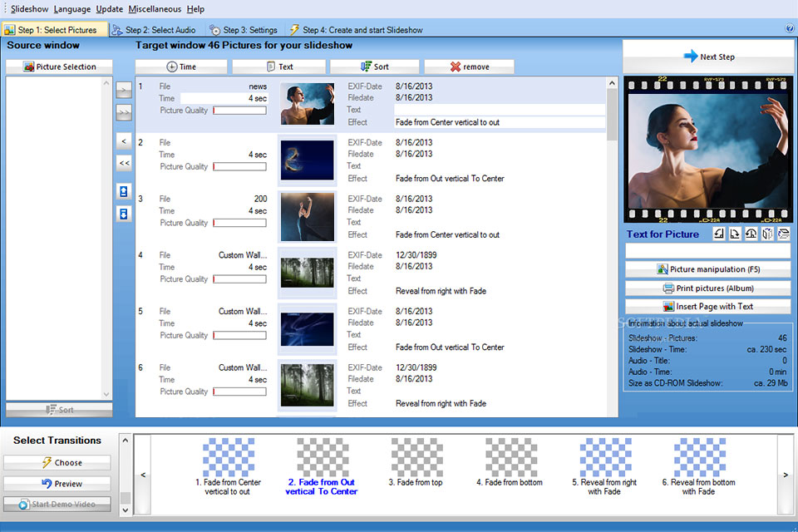The width and height of the screenshot is (798, 532).
Task: Select transition 2 Fade from Out icon
Action: [x=323, y=456]
